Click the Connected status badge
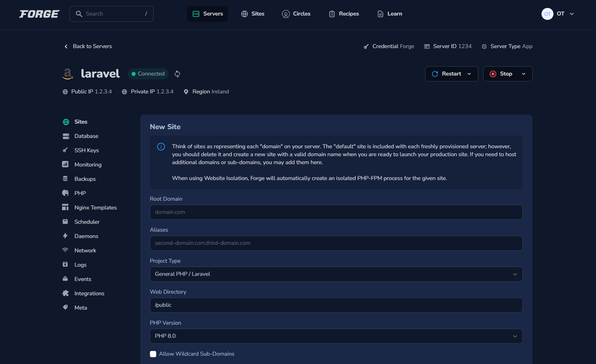This screenshot has height=364, width=596. tap(148, 74)
